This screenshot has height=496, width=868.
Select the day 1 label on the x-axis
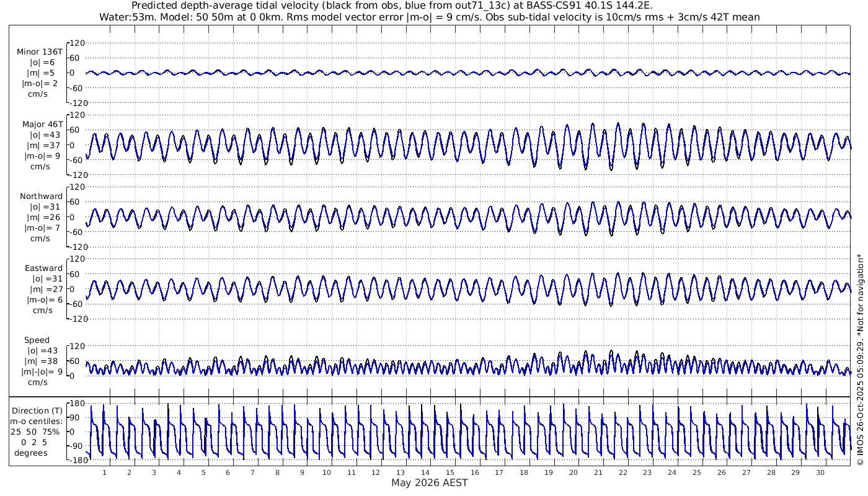105,472
